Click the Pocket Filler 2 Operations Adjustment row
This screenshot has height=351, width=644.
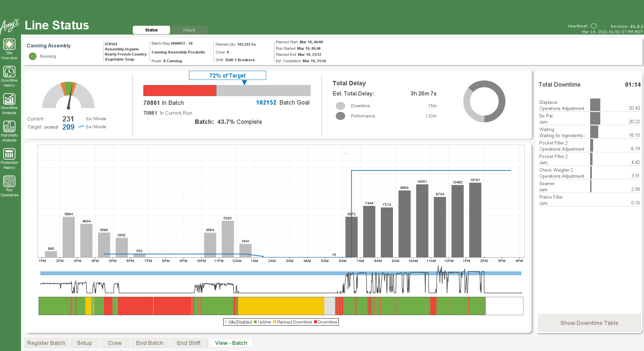tap(589, 146)
